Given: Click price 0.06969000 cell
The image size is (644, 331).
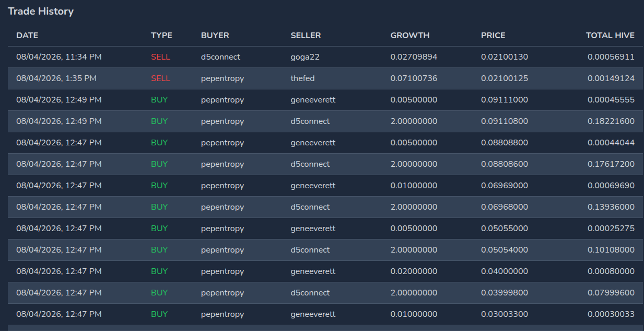Looking at the screenshot, I should tap(505, 186).
